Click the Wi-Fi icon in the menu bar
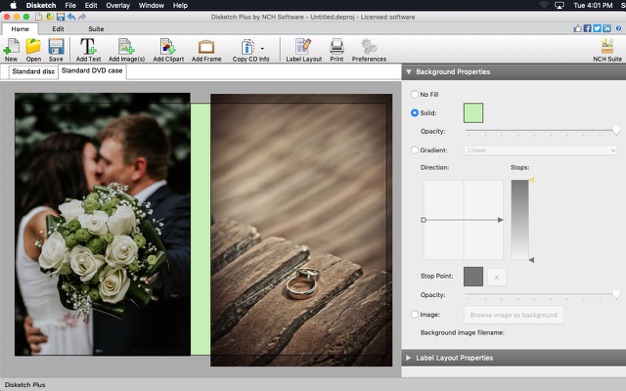The height and width of the screenshot is (391, 626). coord(543,5)
